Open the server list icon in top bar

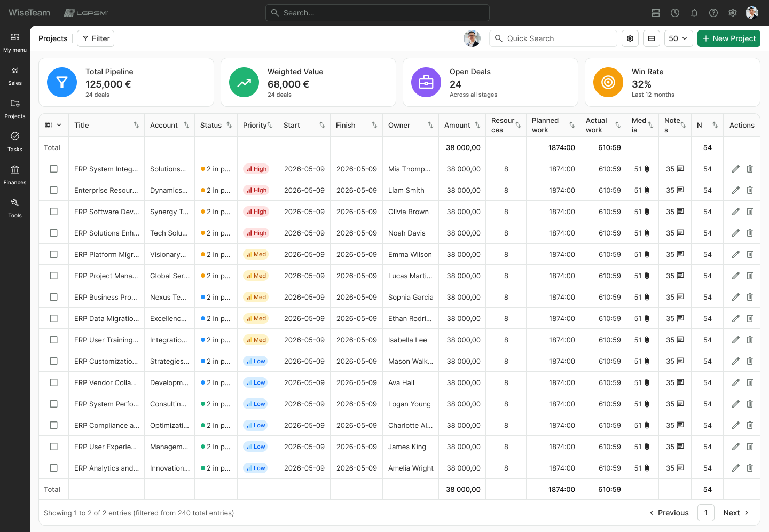tap(656, 13)
